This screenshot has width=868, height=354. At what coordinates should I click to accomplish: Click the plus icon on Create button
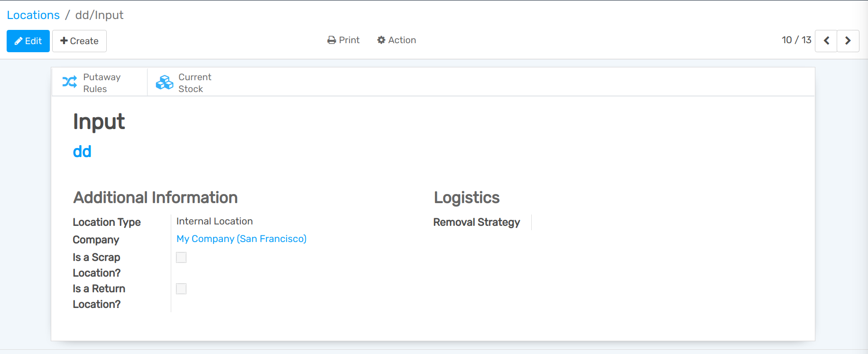click(x=64, y=41)
